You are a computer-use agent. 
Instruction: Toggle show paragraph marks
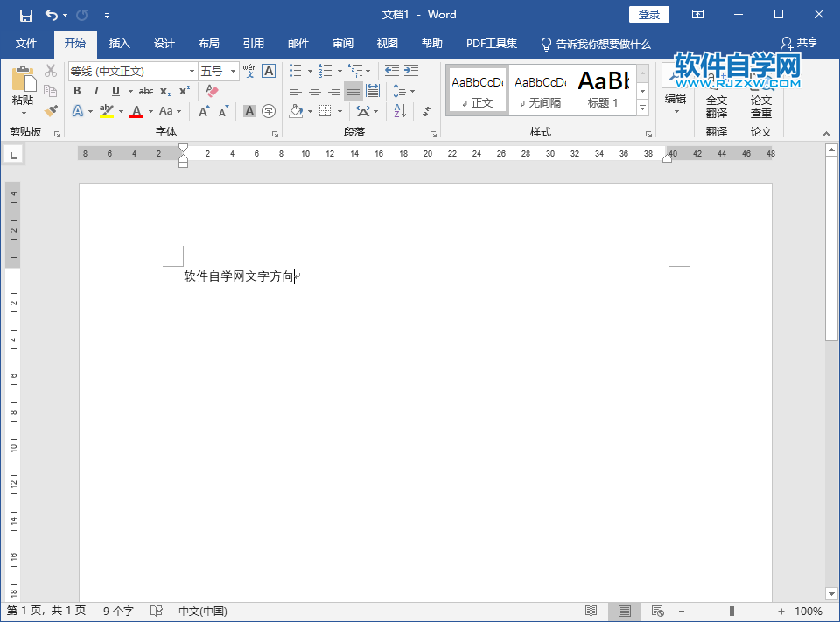427,110
